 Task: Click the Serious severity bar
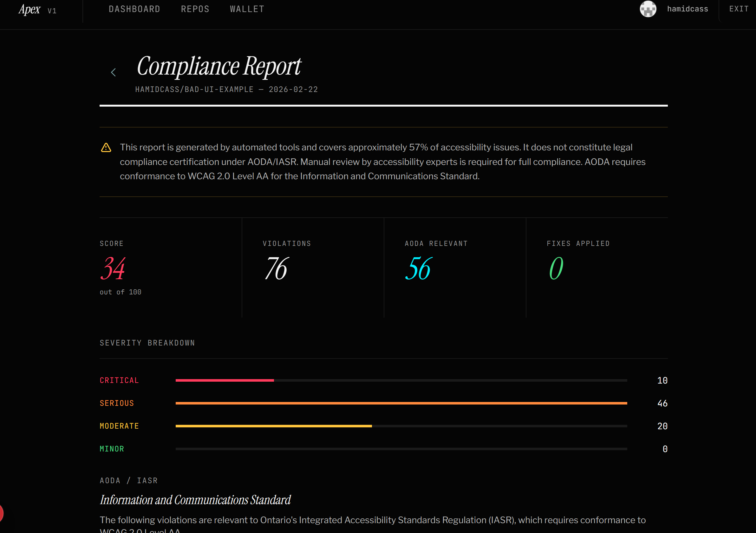coord(401,403)
